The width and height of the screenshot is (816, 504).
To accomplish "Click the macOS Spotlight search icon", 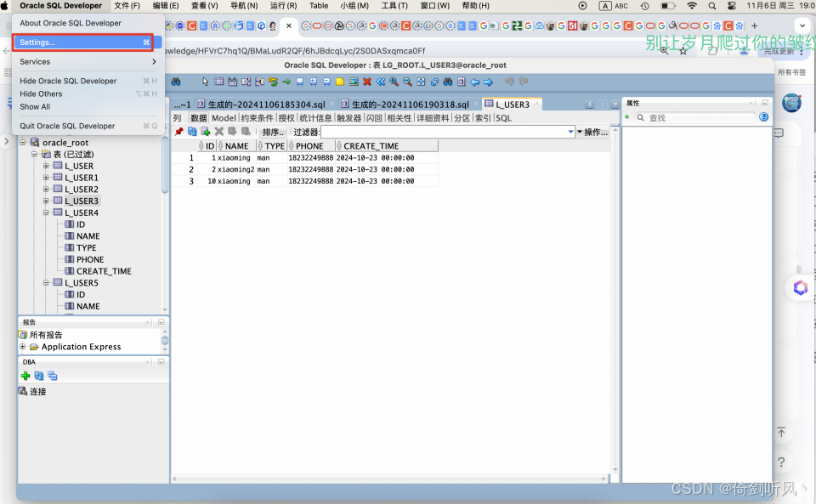I will pos(712,6).
